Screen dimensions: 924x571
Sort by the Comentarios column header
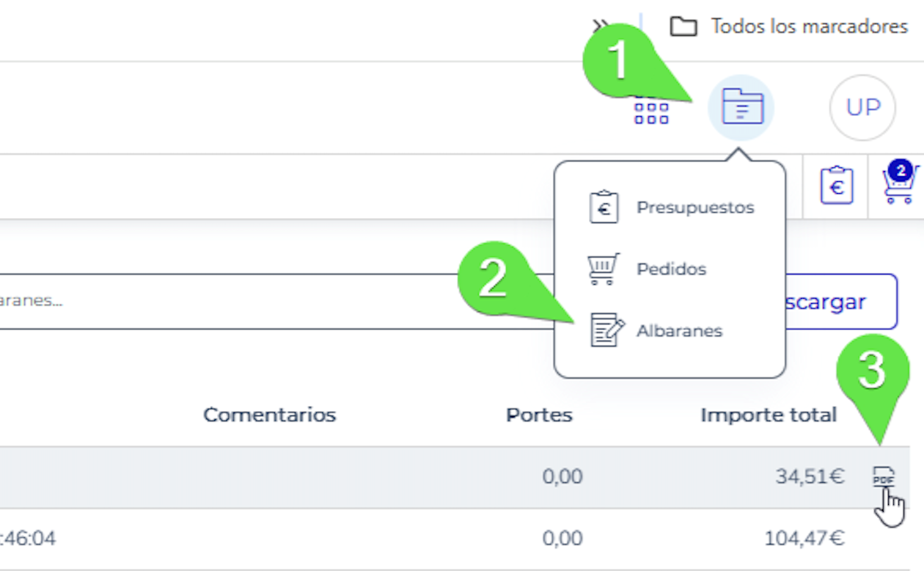pos(269,415)
